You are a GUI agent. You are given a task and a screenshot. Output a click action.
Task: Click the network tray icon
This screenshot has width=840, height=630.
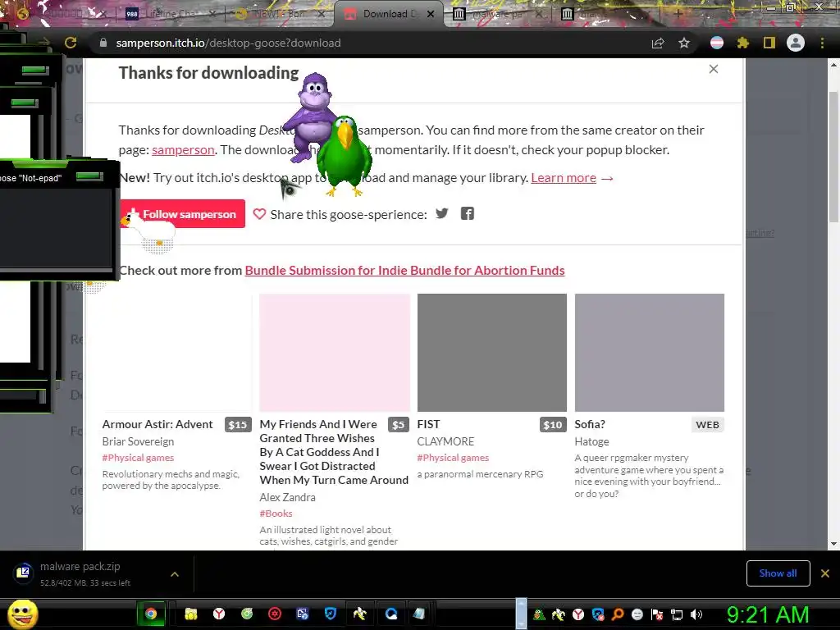tap(677, 614)
